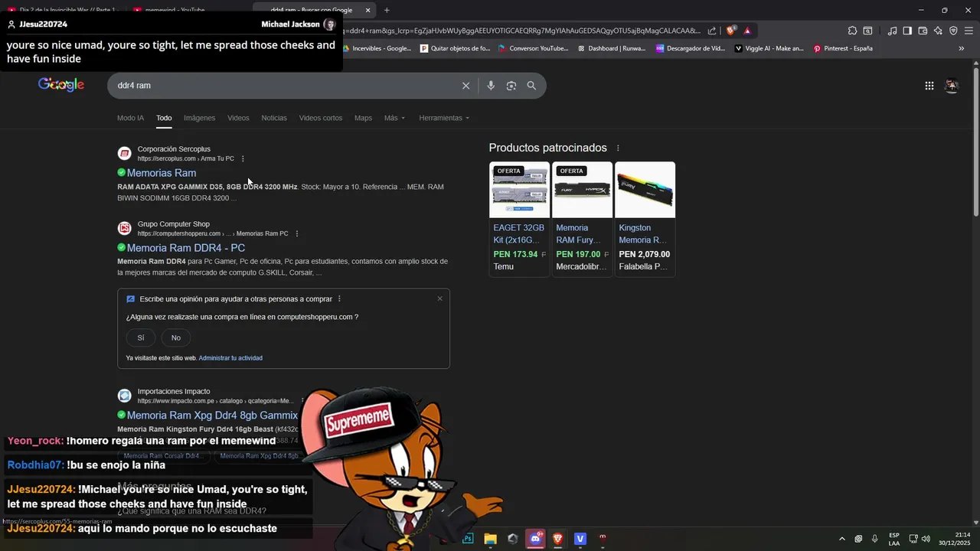980x551 pixels.
Task: Select the Videos search tab
Action: click(x=238, y=118)
